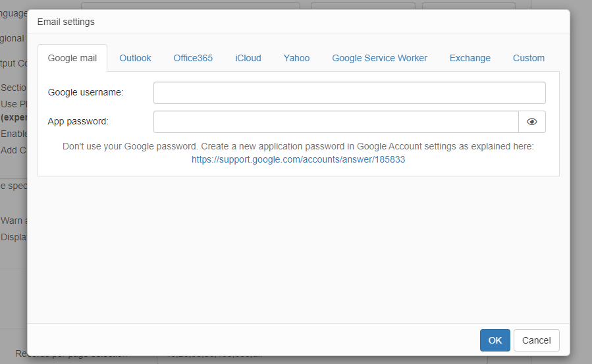592x364 pixels.
Task: Switch to the iCloud tab
Action: [248, 58]
